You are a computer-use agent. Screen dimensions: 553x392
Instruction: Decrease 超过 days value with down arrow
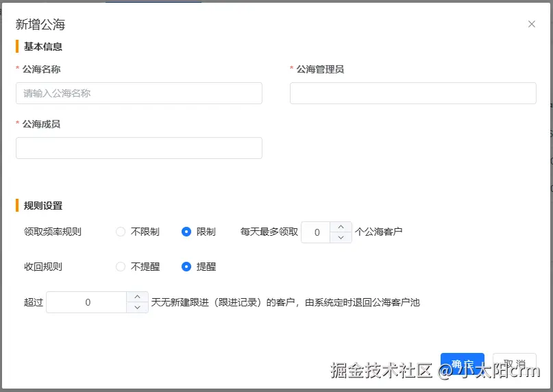[x=137, y=307]
